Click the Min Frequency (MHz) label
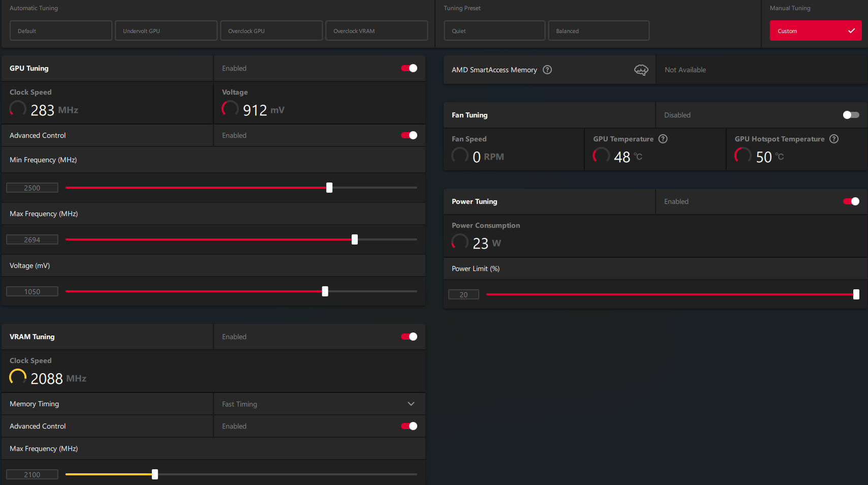Screen dimensions: 868x485 coord(43,160)
